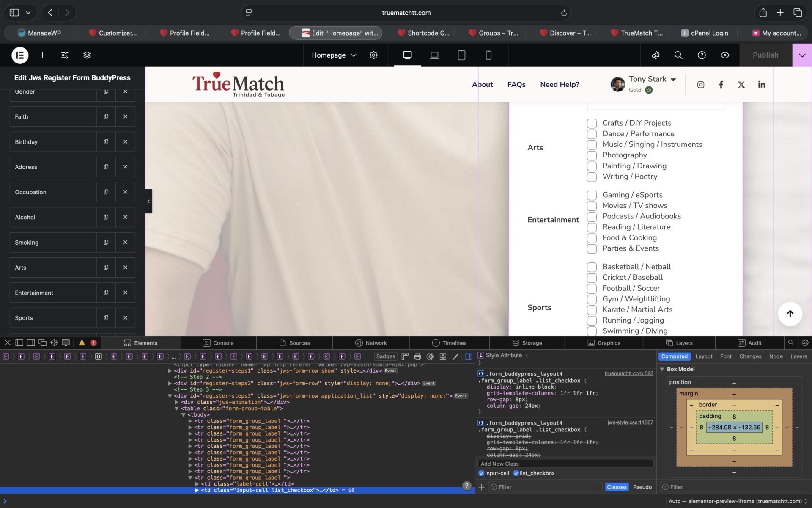Remove the Smoking field item
This screenshot has width=812, height=508.
pyautogui.click(x=125, y=243)
